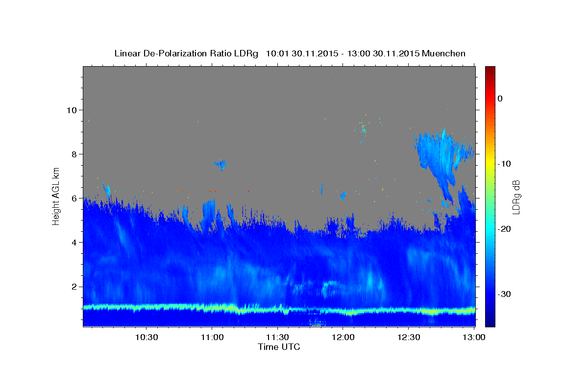Click the "LDRg dB" colorbar label
The width and height of the screenshot is (588, 392).
[x=516, y=196]
